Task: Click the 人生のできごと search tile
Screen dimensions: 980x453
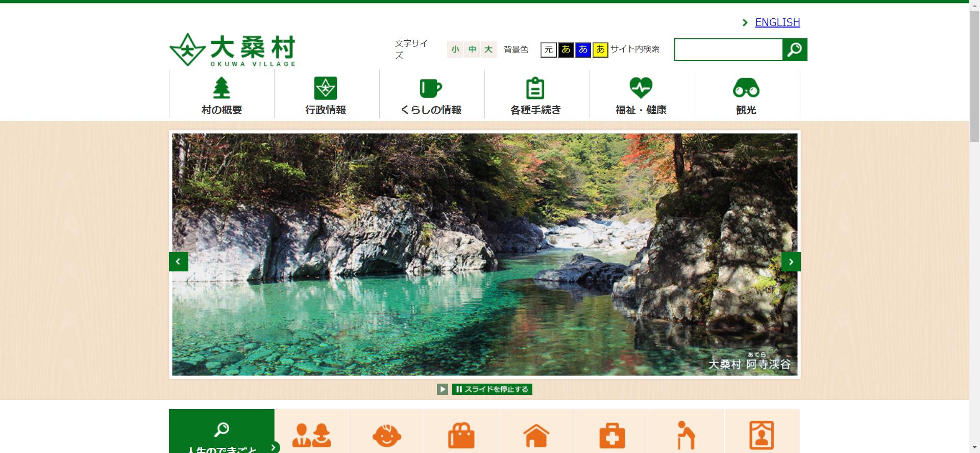Action: click(x=222, y=431)
